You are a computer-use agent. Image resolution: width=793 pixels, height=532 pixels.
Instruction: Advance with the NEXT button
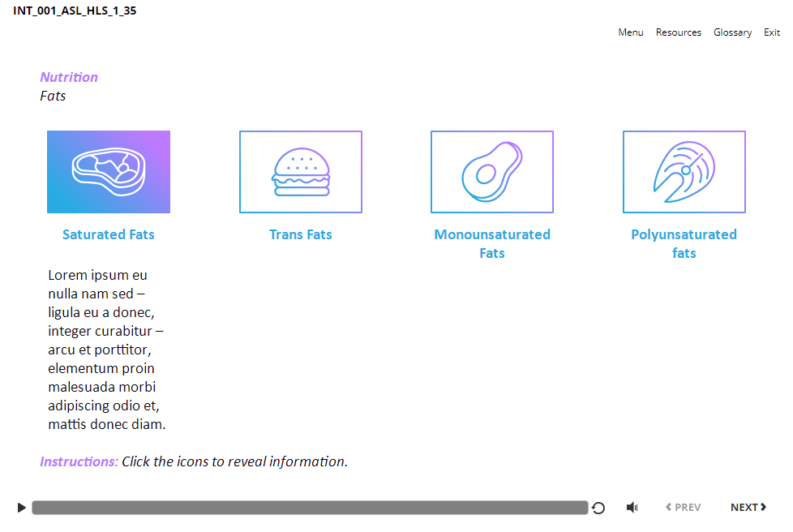[748, 508]
